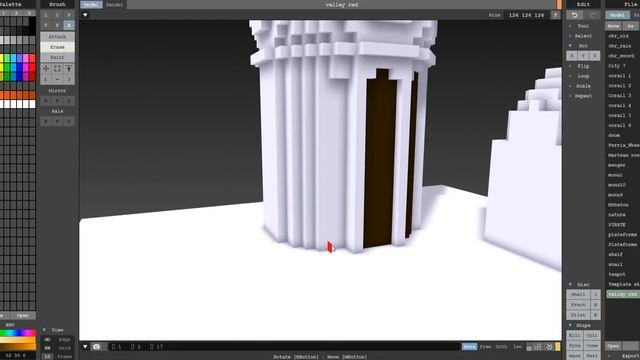Expand the Loop section in Edit panel
Image resolution: width=640 pixels, height=360 pixels.
click(x=583, y=76)
